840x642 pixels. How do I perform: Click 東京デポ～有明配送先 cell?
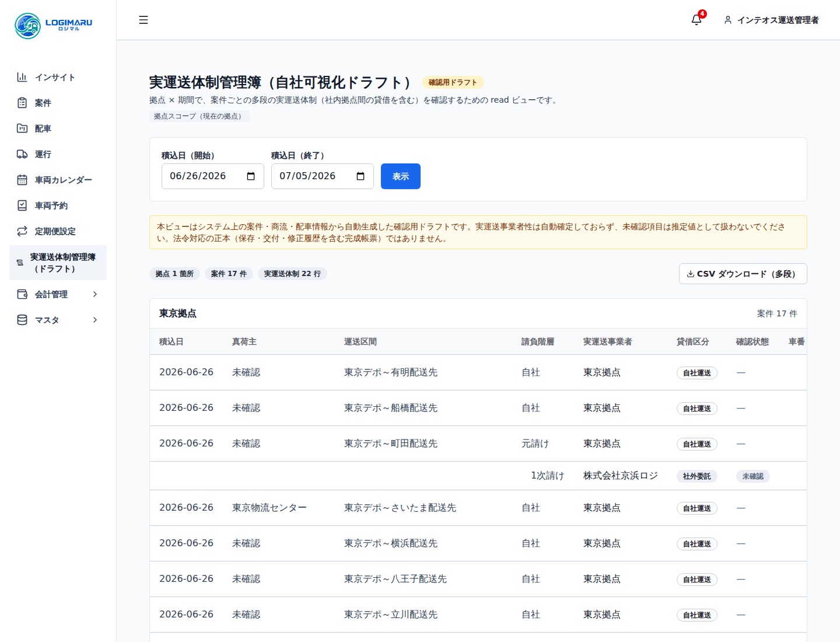pyautogui.click(x=391, y=372)
